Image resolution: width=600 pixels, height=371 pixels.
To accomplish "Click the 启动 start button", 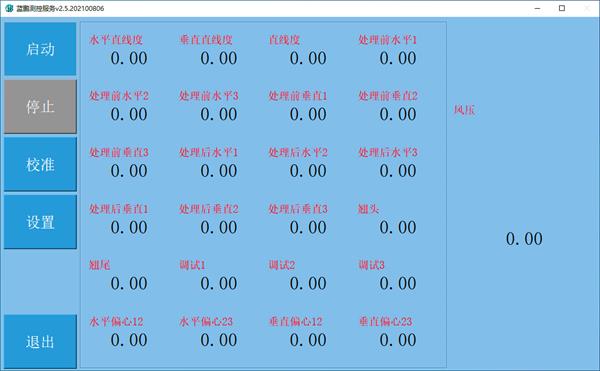I will point(40,49).
